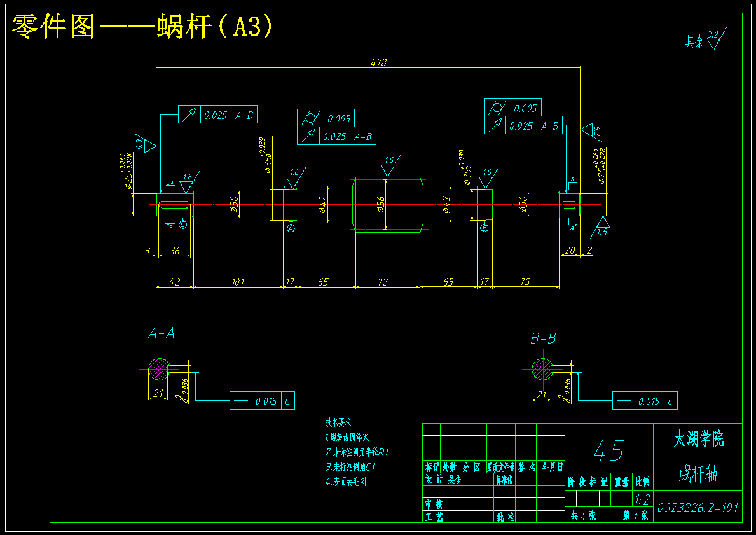The height and width of the screenshot is (535, 756).
Task: Click the scale value "1:2"
Action: click(643, 499)
